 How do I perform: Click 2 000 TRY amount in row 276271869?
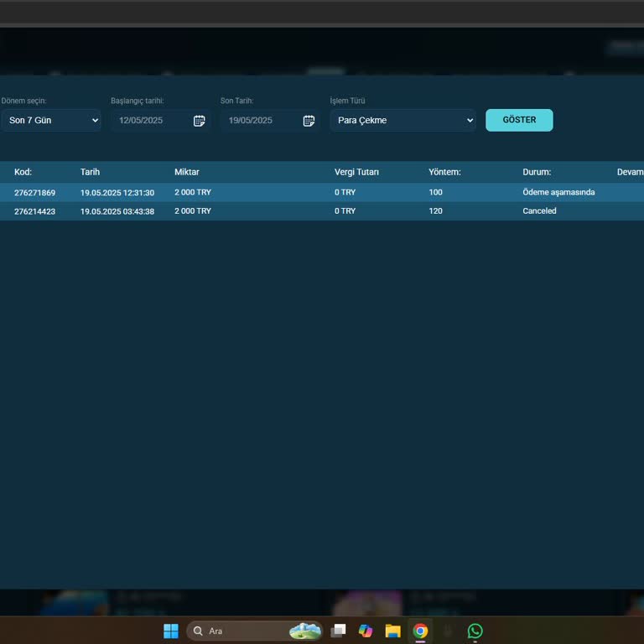point(193,192)
